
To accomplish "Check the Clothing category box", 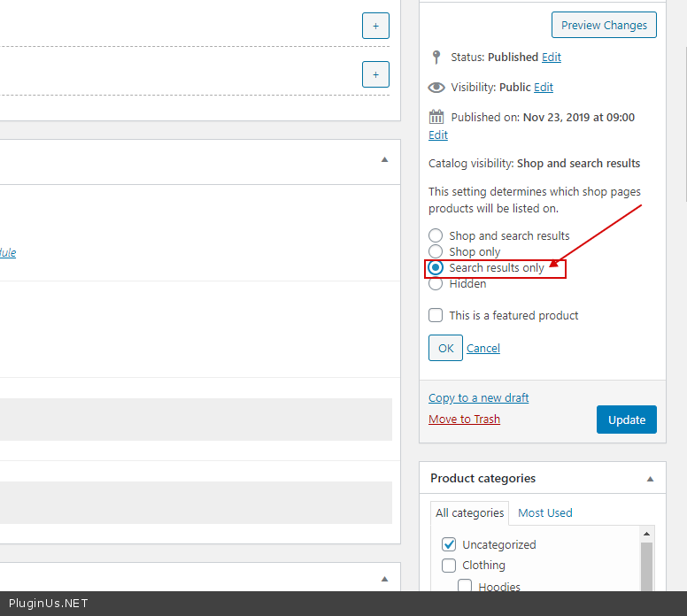I will point(449,565).
